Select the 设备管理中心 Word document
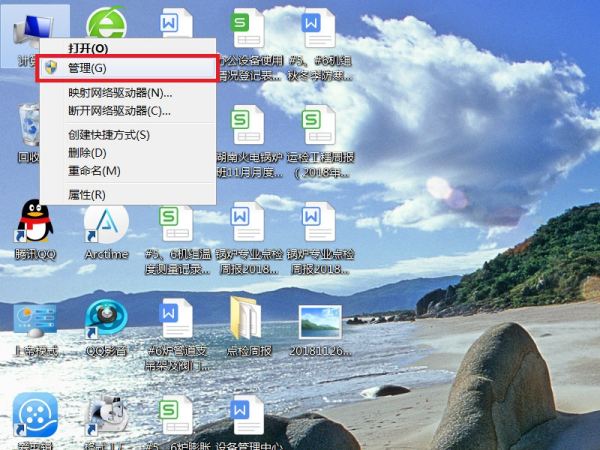This screenshot has height=450, width=600. click(247, 415)
